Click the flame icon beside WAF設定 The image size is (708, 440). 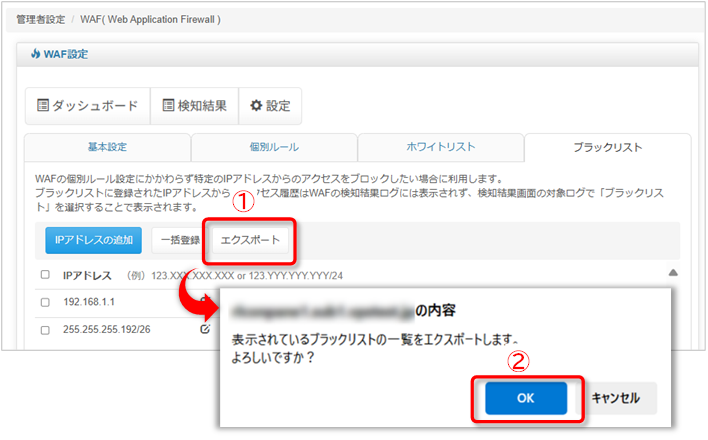36,54
